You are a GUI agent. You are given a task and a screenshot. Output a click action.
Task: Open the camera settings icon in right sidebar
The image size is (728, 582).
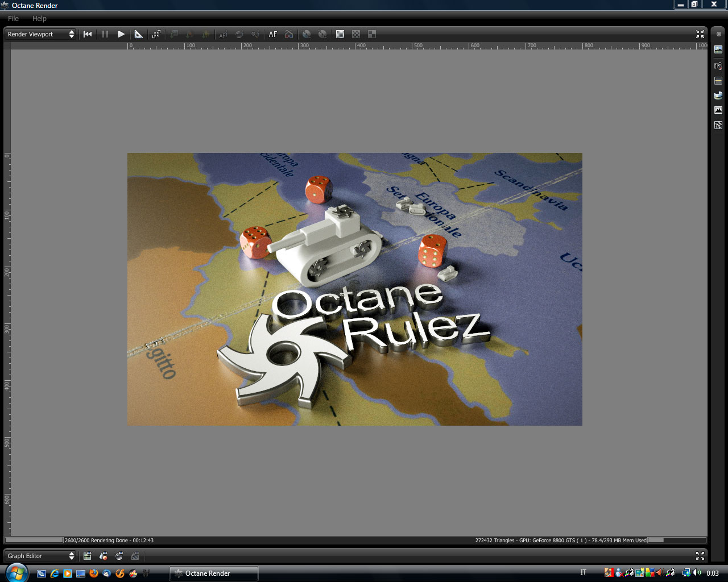point(718,66)
